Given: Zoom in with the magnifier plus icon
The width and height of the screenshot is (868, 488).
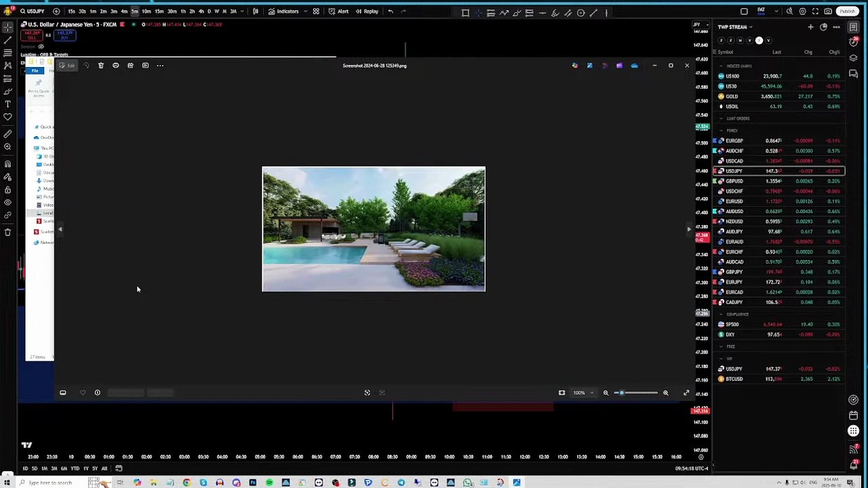Looking at the screenshot, I should coord(665,393).
